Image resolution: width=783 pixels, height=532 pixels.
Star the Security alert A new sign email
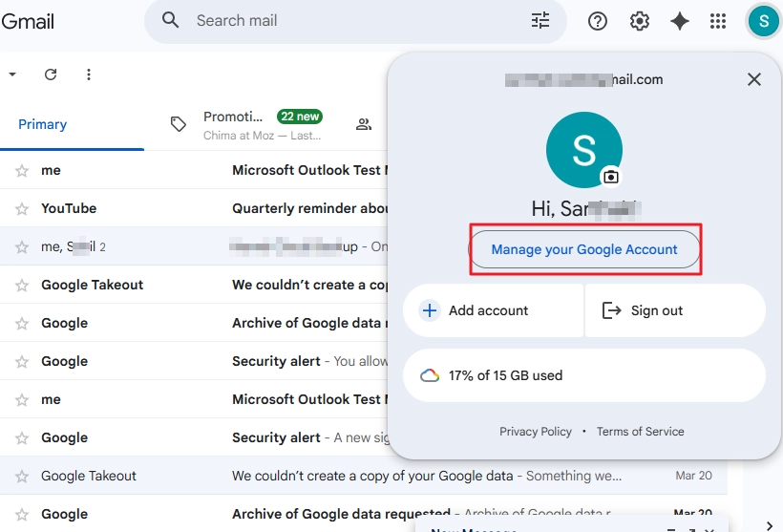[21, 437]
